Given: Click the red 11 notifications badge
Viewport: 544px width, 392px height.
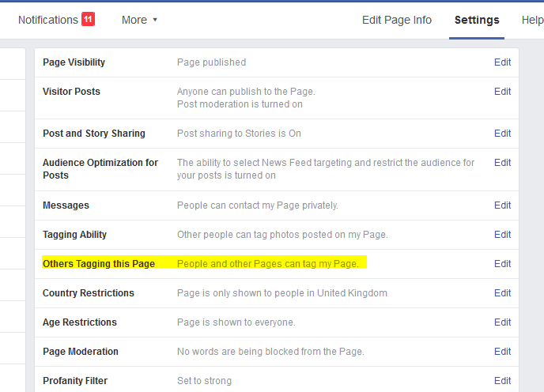Looking at the screenshot, I should point(88,19).
